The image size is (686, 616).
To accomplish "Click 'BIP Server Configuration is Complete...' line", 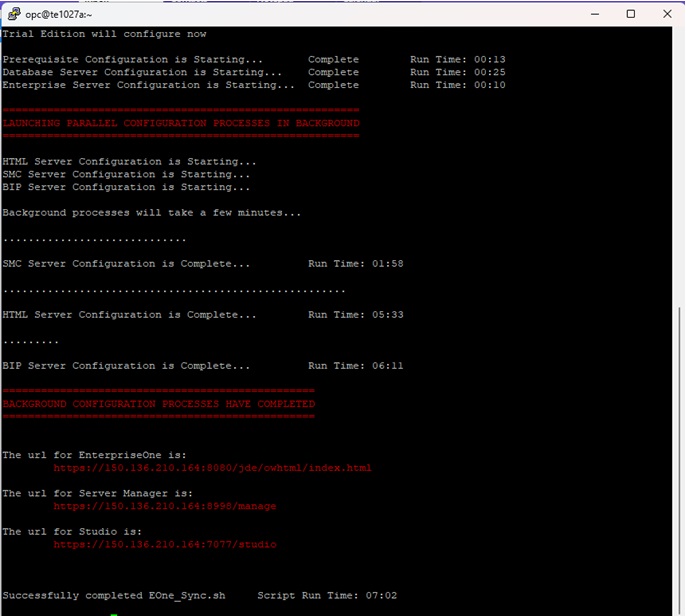I will tap(126, 366).
